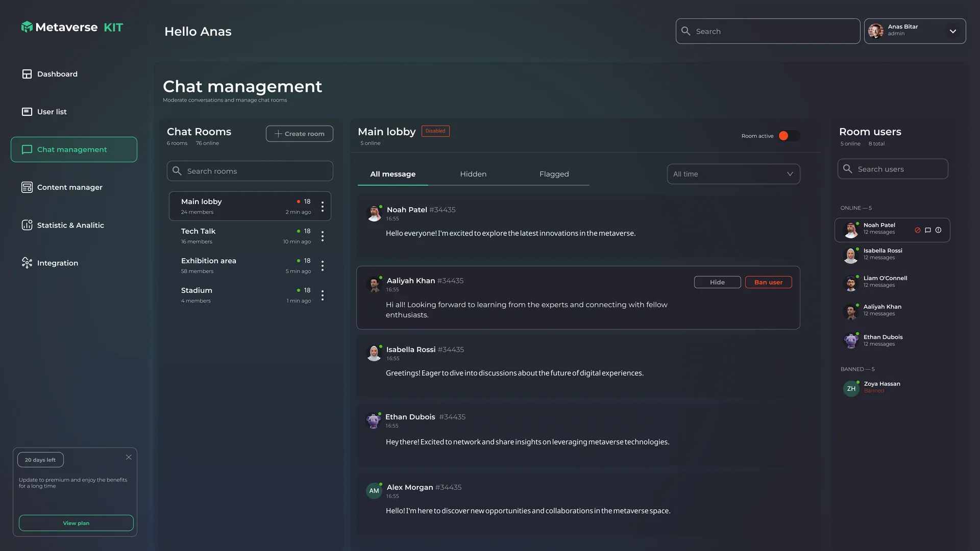Open Integration section

point(50,263)
